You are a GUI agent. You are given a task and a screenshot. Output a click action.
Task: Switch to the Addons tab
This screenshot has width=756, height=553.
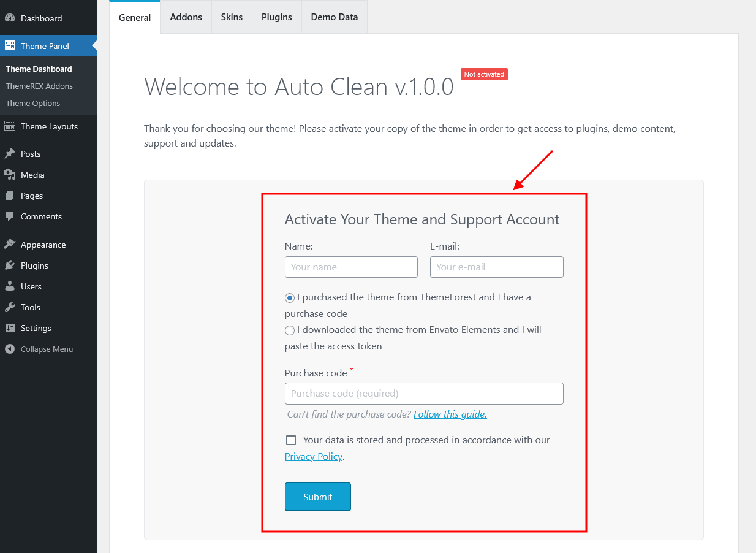[186, 17]
